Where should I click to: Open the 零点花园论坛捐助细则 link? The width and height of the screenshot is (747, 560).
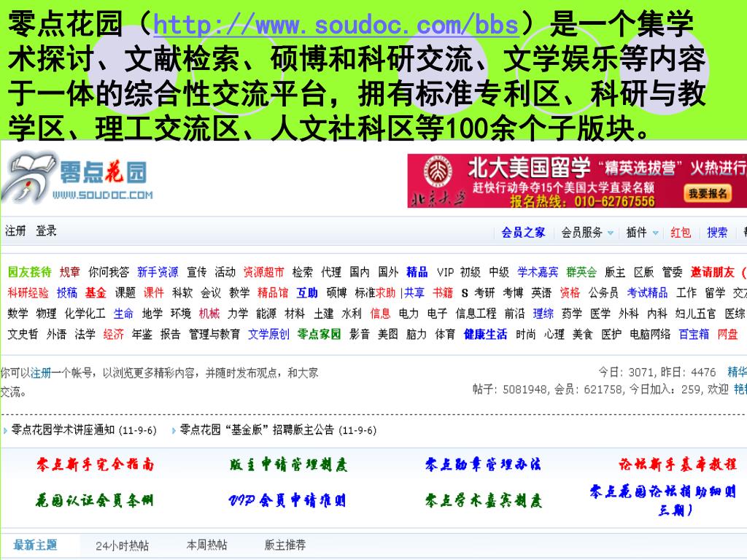[x=662, y=500]
